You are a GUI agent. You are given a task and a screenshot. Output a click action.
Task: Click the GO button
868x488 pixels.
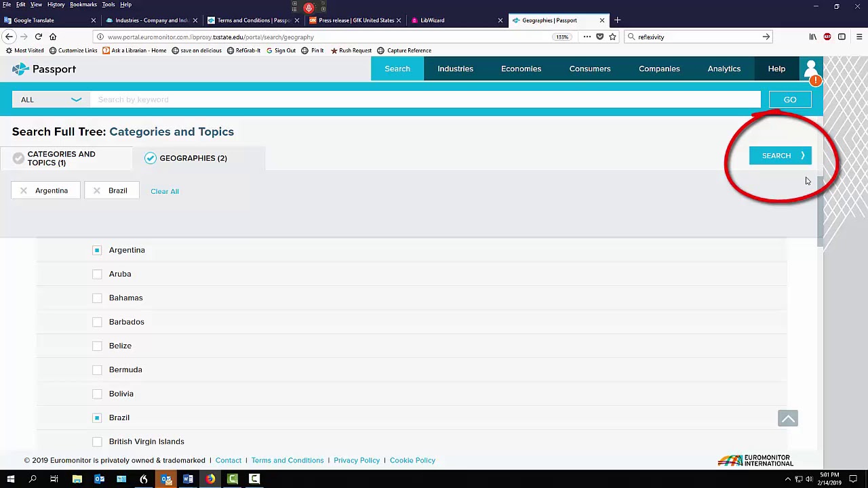pyautogui.click(x=790, y=100)
